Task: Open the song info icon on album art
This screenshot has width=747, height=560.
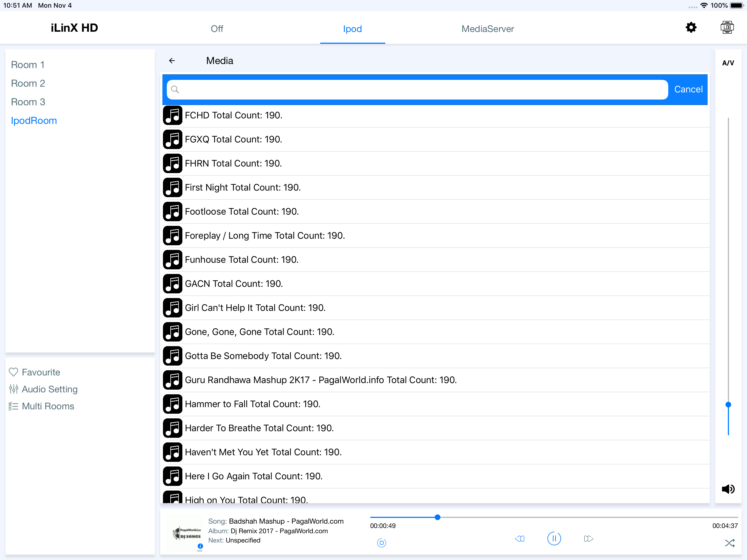Action: [200, 546]
